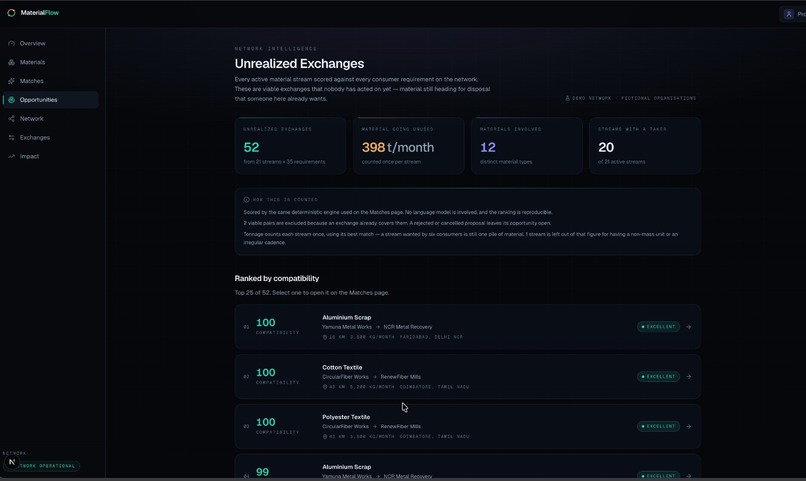Open the Matches page
Screen dimensions: 806x481
[50, 81]
